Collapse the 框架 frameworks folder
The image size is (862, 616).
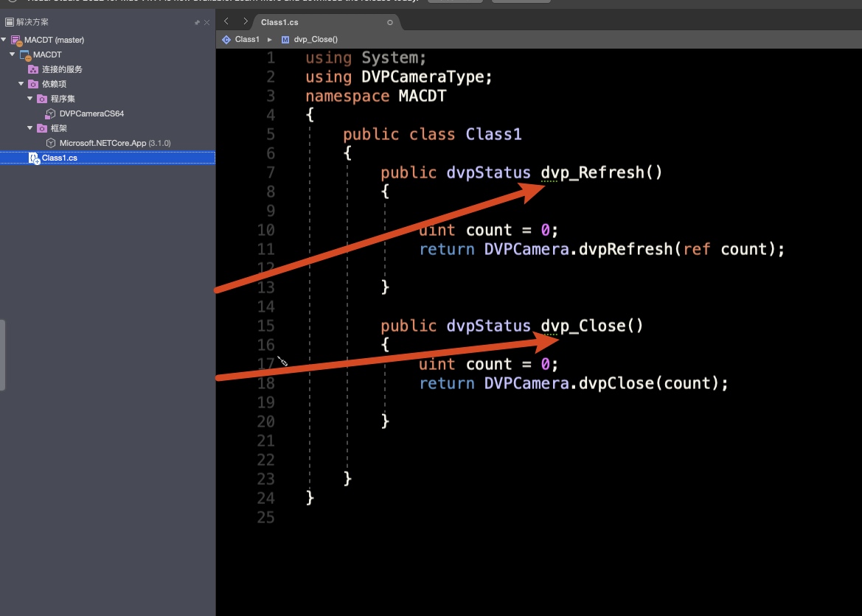[30, 128]
